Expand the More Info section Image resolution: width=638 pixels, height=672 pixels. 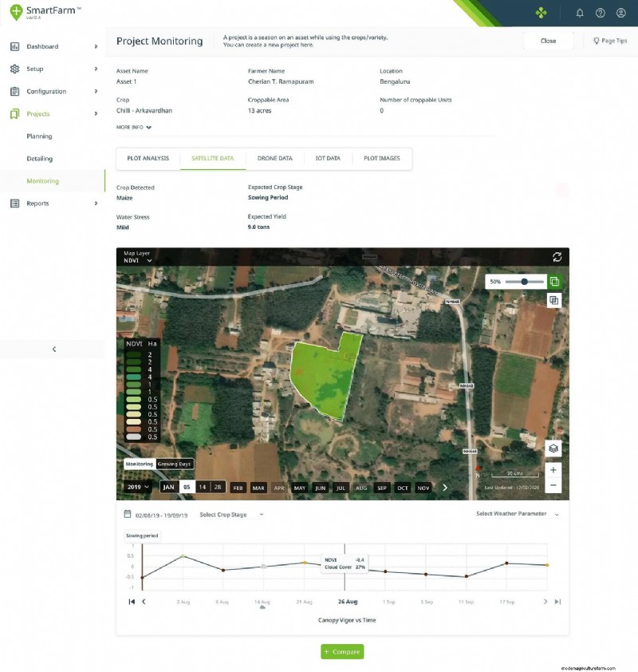tap(134, 127)
